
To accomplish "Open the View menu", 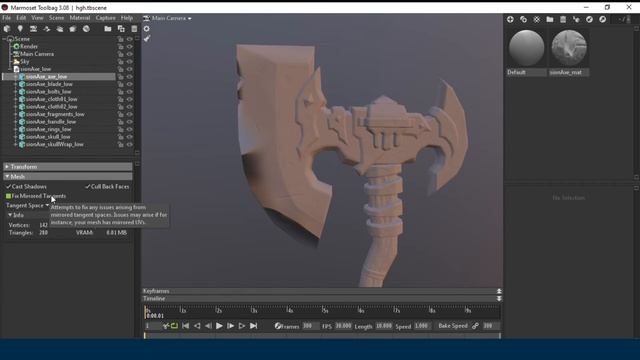I will pos(37,18).
